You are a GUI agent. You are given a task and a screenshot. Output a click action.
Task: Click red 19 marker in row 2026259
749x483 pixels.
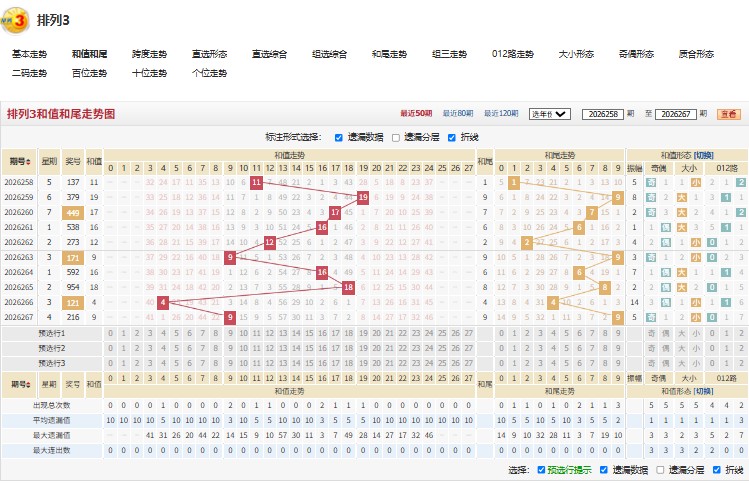point(363,197)
